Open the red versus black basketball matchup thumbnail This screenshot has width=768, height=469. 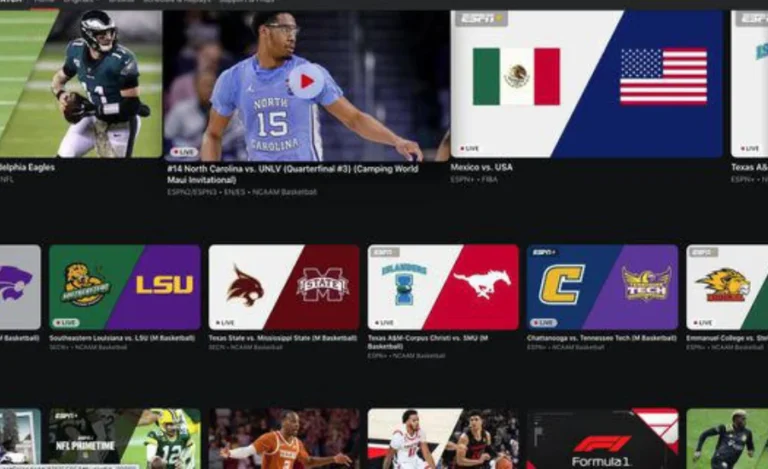[443, 439]
